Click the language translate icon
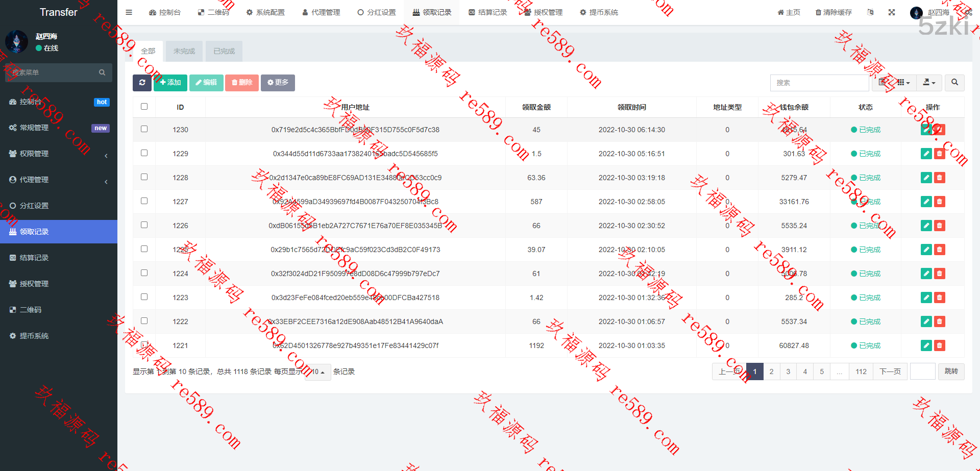This screenshot has height=471, width=980. point(870,12)
